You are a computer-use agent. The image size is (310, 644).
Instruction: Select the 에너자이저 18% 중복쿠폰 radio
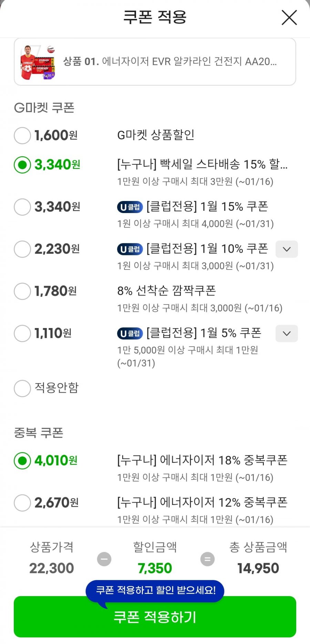tap(22, 461)
